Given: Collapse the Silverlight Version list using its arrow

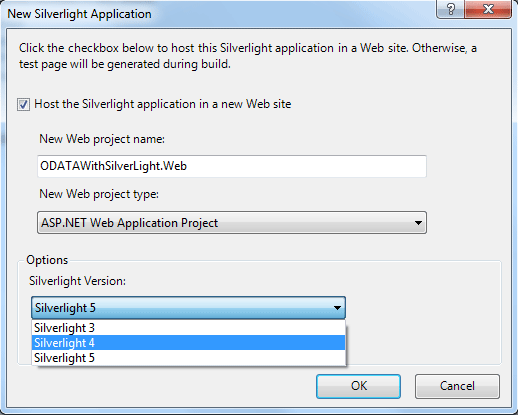Looking at the screenshot, I should point(337,308).
